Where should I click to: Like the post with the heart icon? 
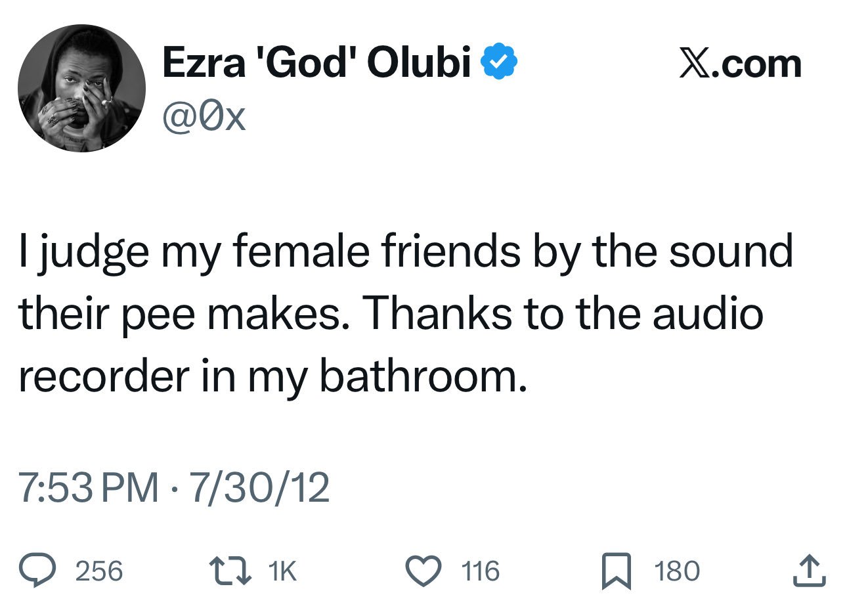point(426,570)
